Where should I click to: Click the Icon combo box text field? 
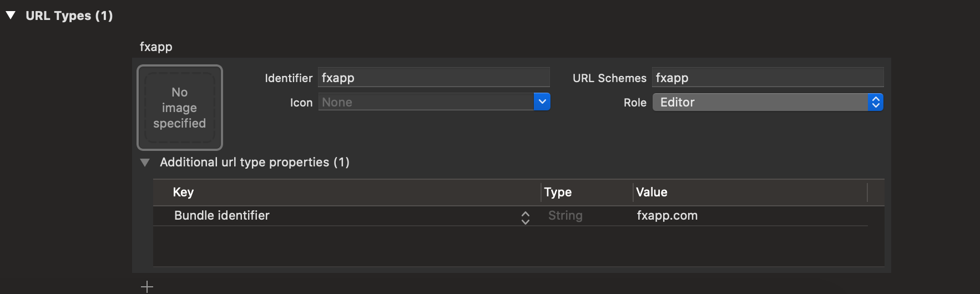pyautogui.click(x=426, y=102)
